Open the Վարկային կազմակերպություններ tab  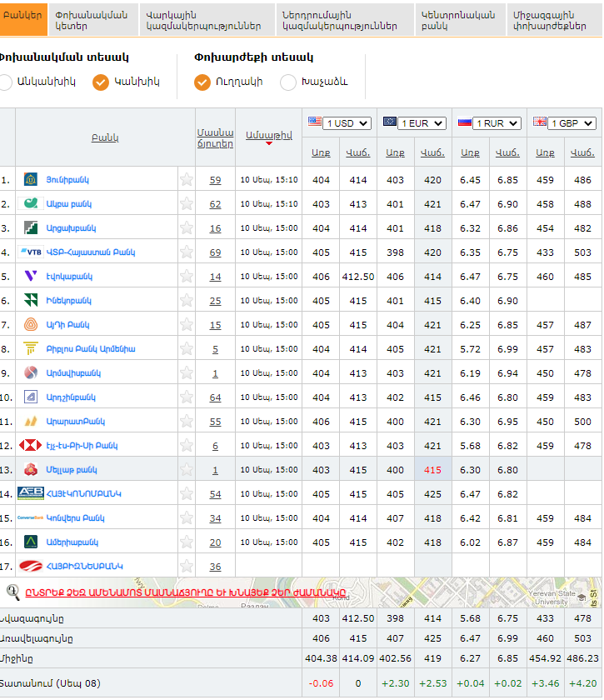pos(207,20)
